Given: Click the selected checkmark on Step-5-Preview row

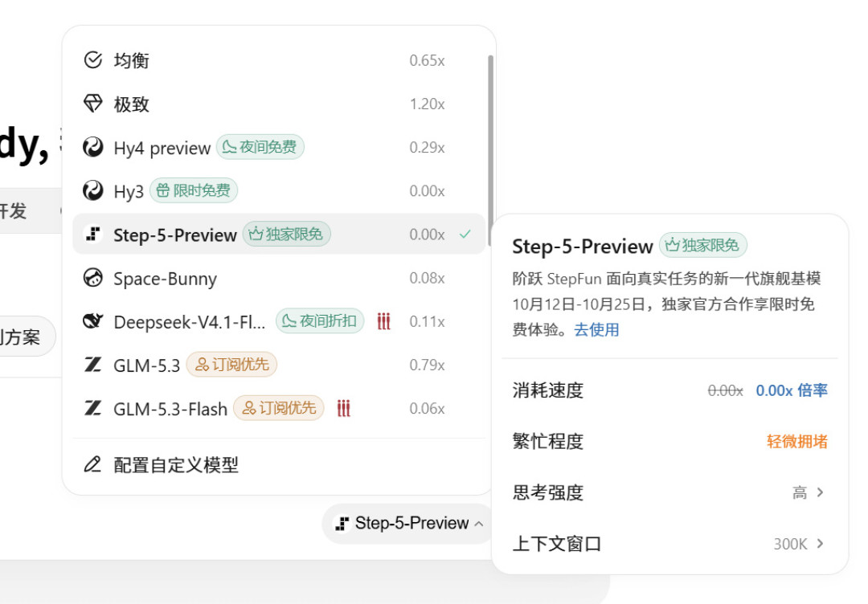Looking at the screenshot, I should [465, 234].
